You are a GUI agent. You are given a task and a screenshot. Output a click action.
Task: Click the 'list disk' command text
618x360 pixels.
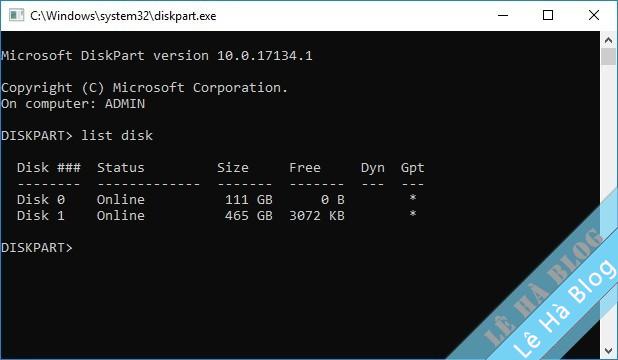tap(117, 136)
